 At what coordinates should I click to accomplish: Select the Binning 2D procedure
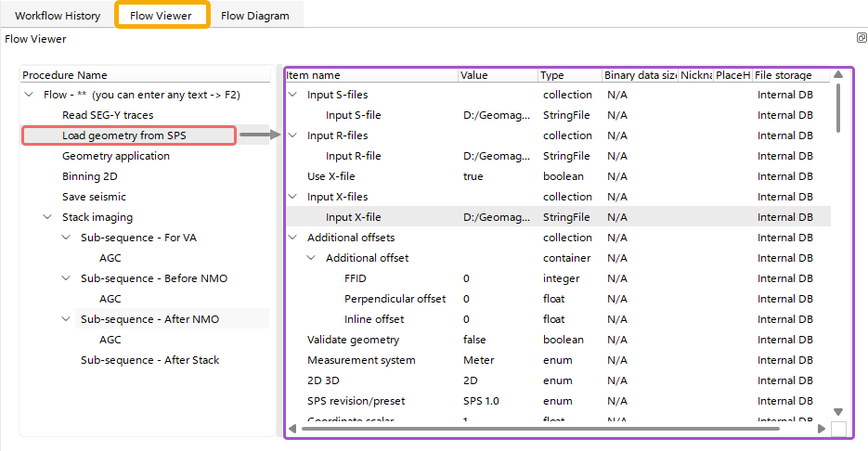(x=90, y=176)
